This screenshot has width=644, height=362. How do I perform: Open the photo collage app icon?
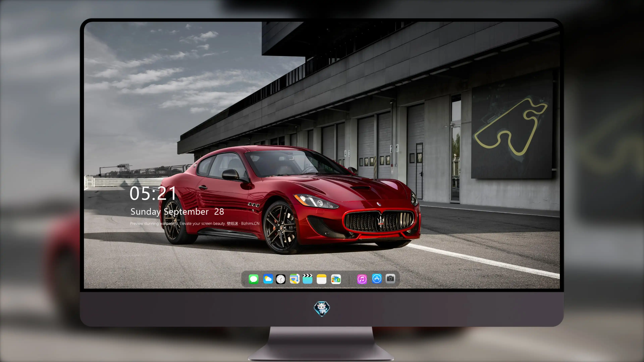pos(336,279)
